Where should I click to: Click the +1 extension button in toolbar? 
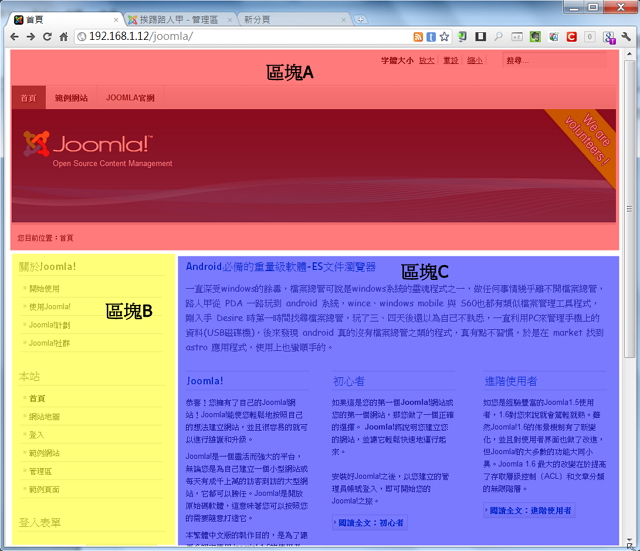pos(517,37)
